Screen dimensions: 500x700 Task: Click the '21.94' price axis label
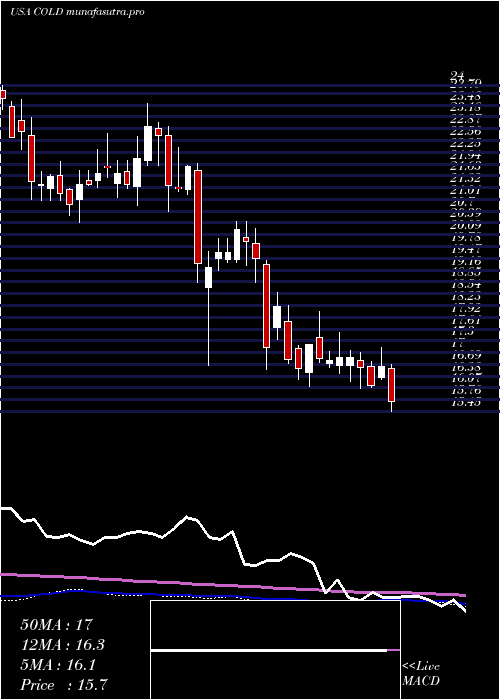tap(466, 155)
